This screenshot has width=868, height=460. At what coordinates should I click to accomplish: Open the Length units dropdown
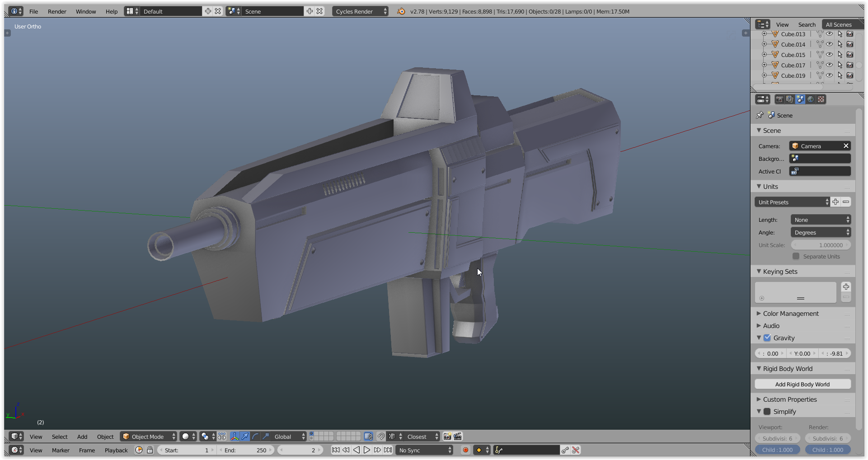821,220
